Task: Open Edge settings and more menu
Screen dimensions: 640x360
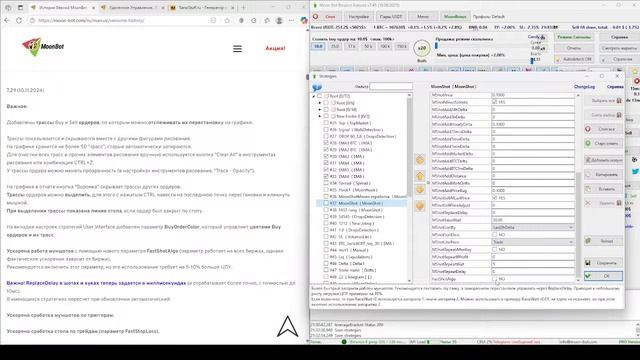Action: [291, 20]
